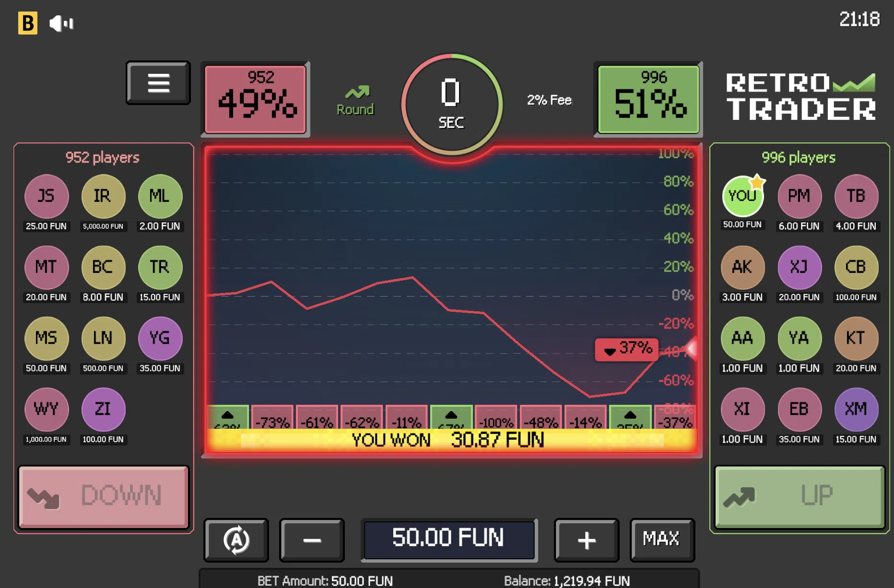The width and height of the screenshot is (894, 588).
Task: Increase bet with the plus button
Action: click(587, 540)
